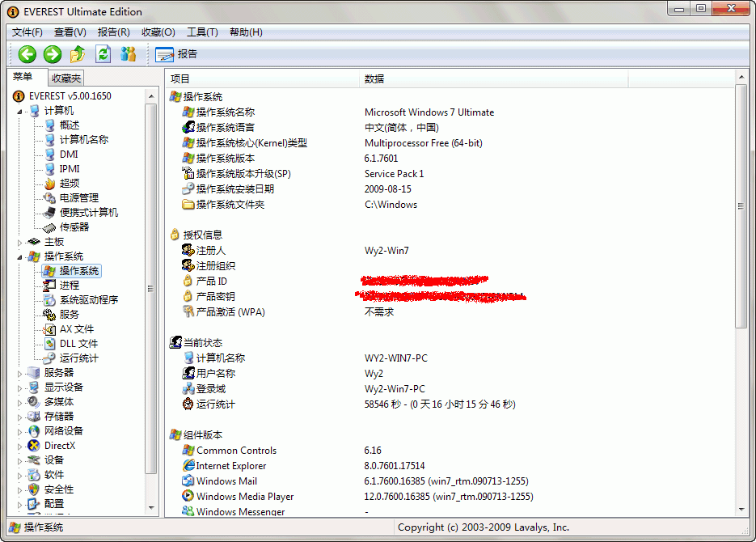Expand the 设备 tree node
756x542 pixels.
pos(19,461)
